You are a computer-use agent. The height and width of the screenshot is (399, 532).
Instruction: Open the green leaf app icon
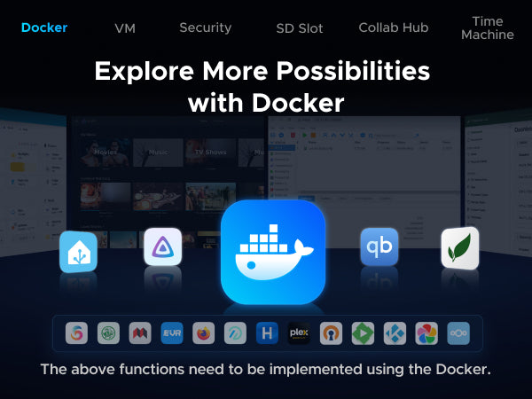pyautogui.click(x=460, y=248)
